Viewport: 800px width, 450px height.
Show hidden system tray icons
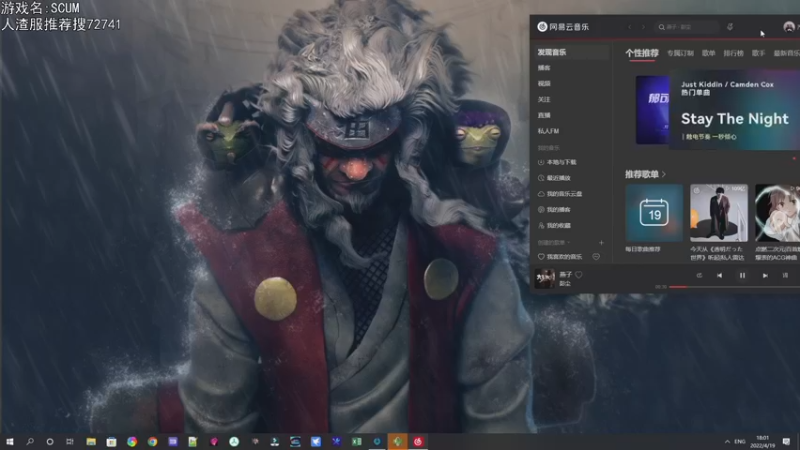(727, 441)
